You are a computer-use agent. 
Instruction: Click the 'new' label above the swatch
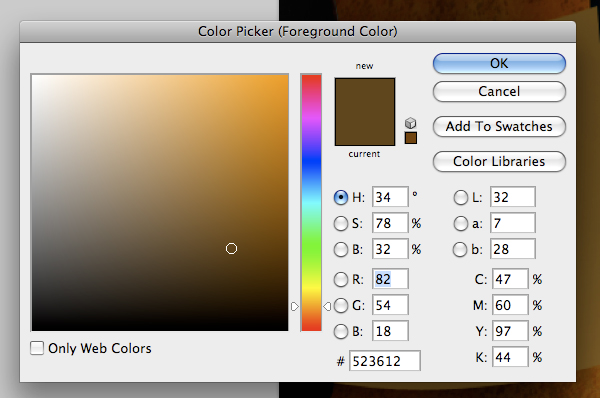(x=364, y=66)
